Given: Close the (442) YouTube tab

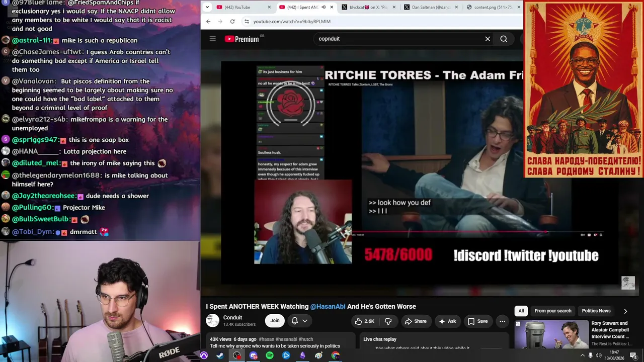Looking at the screenshot, I should (270, 7).
